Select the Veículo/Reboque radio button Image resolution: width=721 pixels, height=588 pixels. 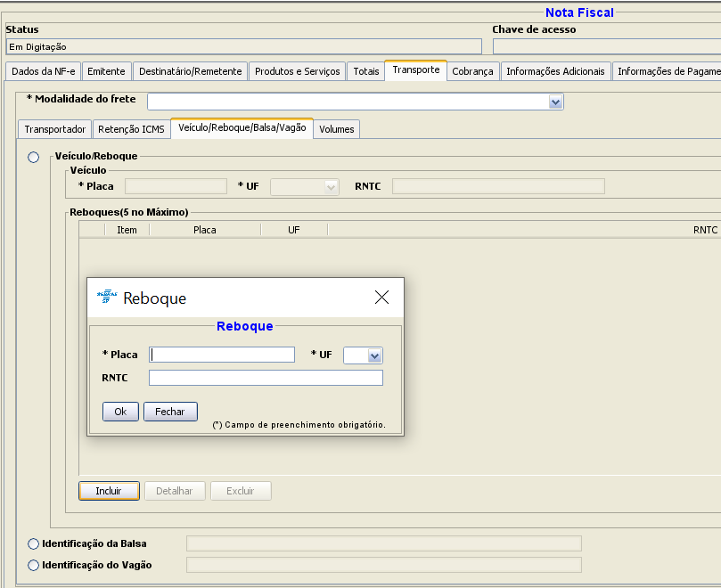point(34,157)
